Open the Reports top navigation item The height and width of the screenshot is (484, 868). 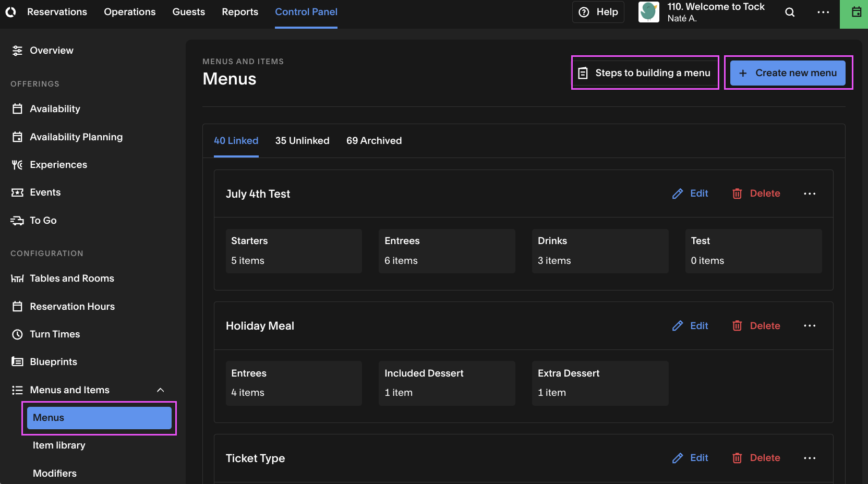[x=240, y=12]
